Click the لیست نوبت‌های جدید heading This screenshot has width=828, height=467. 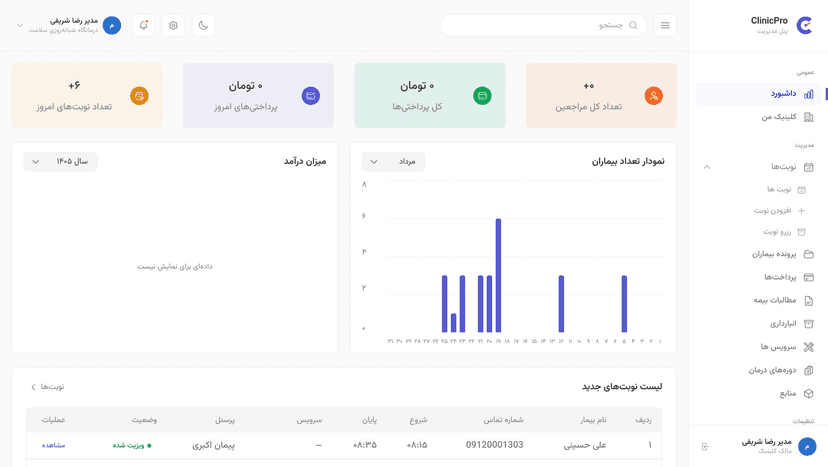point(622,387)
